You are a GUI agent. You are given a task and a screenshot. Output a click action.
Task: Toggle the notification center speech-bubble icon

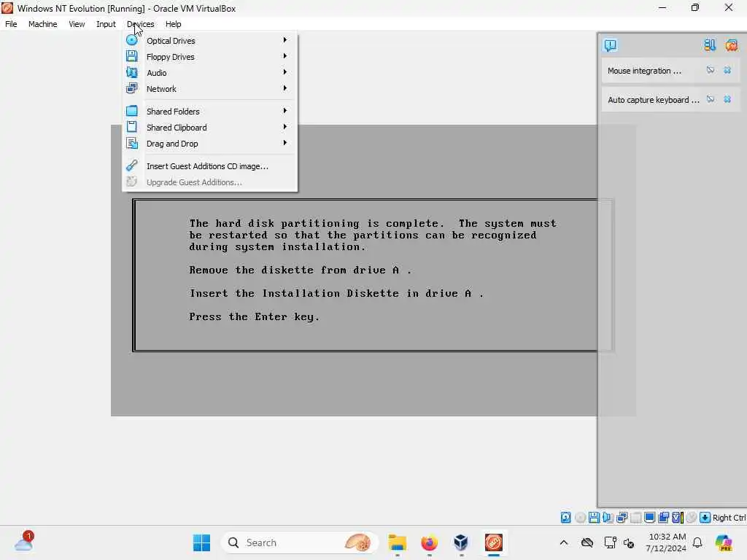tap(611, 45)
